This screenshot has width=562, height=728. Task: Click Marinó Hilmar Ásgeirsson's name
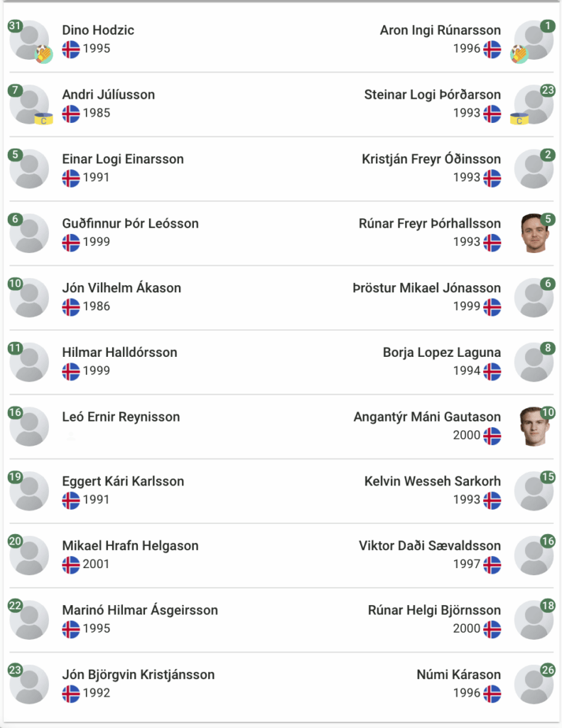click(x=140, y=610)
